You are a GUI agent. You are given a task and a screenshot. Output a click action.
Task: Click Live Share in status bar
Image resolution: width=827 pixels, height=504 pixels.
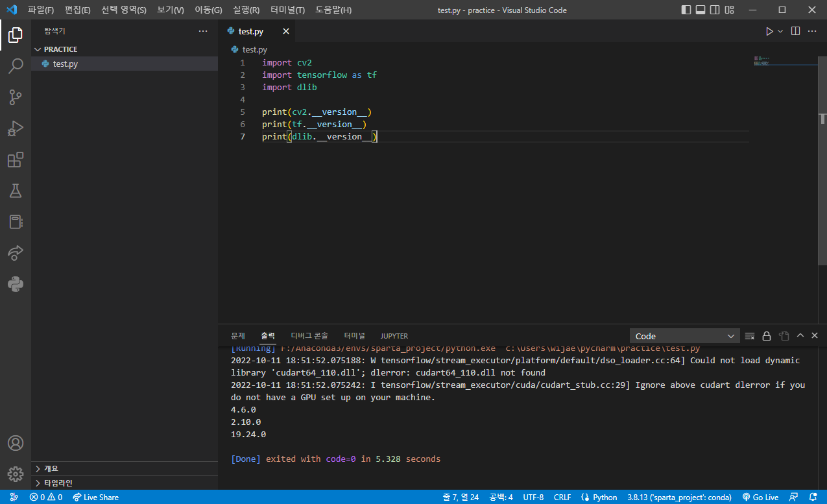point(95,497)
